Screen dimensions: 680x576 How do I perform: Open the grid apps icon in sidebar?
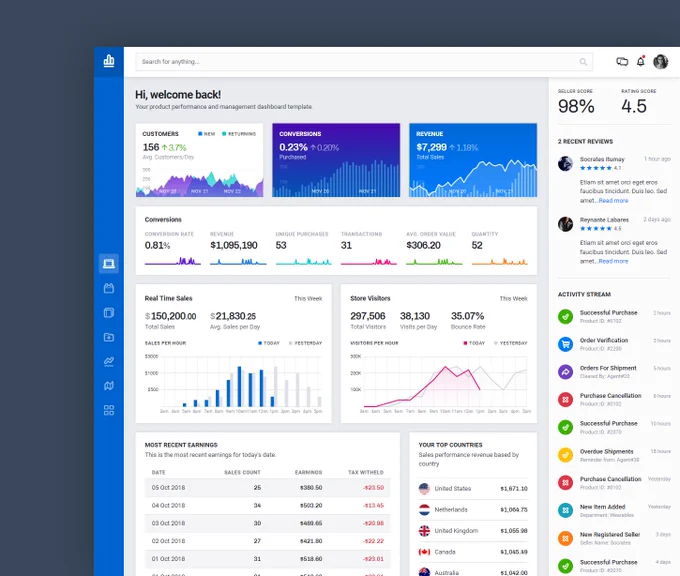coord(109,410)
